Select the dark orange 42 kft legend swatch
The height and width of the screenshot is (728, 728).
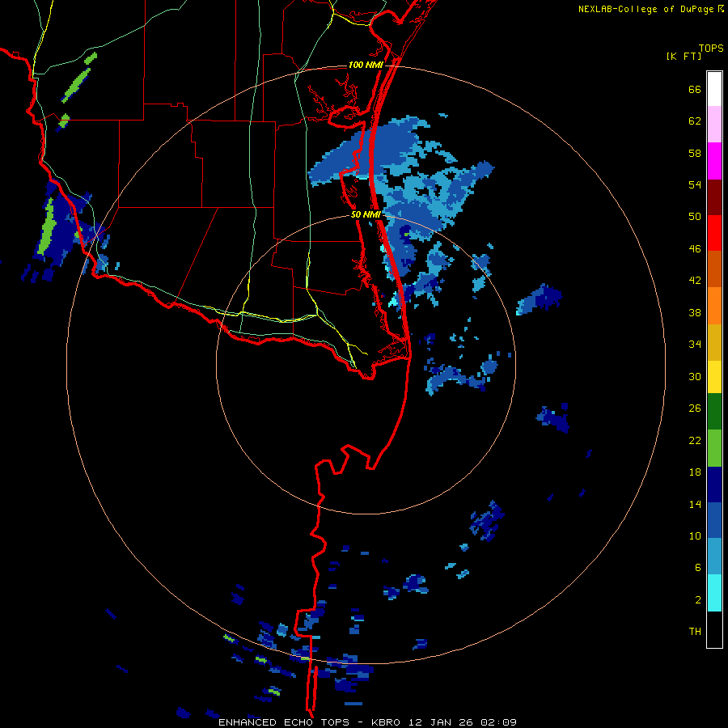(714, 269)
